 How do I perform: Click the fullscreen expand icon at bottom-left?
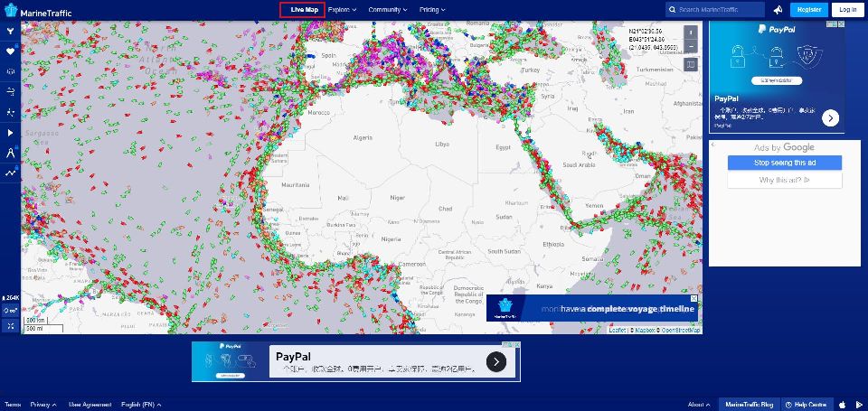(x=10, y=325)
